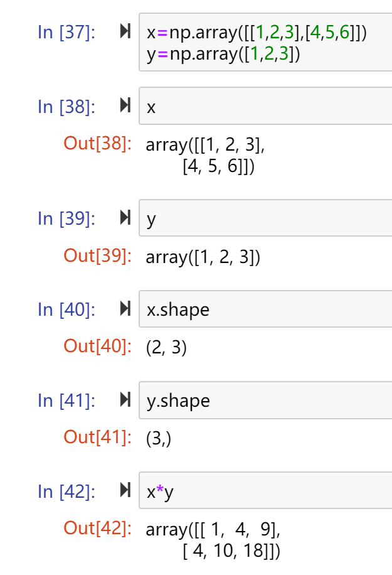
Task: Run the y.shape cell with its icon
Action: [x=125, y=399]
